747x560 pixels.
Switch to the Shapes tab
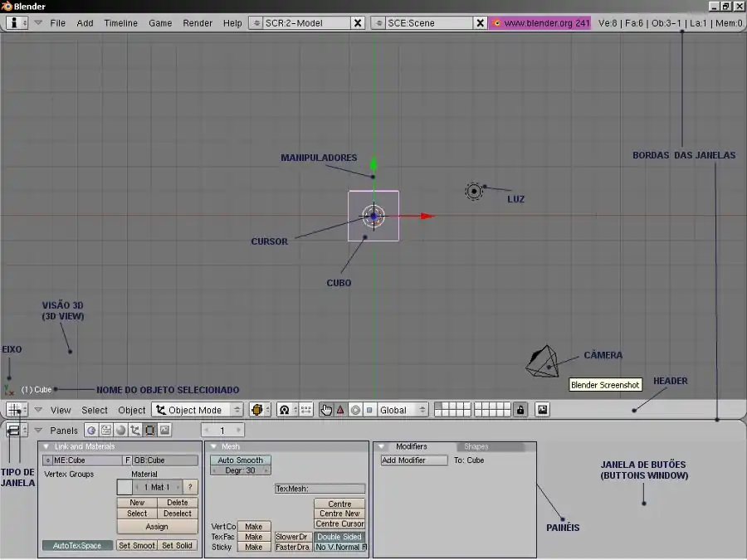(x=476, y=447)
